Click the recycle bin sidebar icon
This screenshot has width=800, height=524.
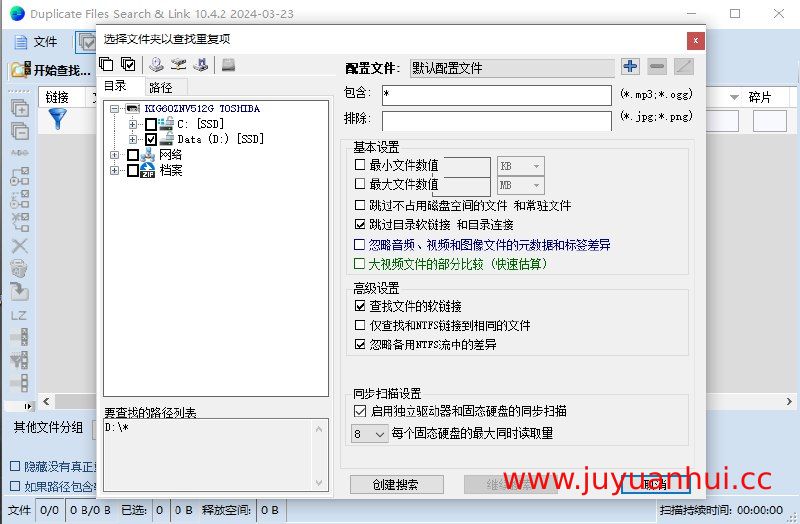pyautogui.click(x=19, y=268)
